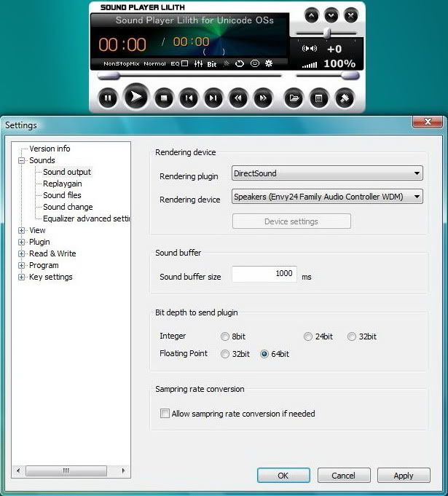Click the OK button

[283, 476]
